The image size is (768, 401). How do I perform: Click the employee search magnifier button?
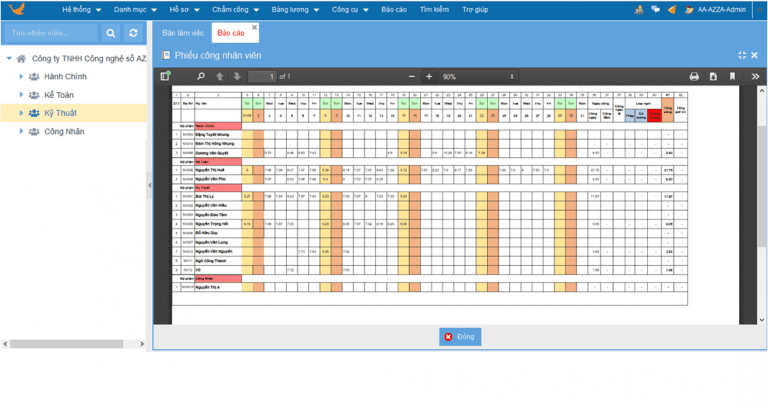[x=112, y=34]
